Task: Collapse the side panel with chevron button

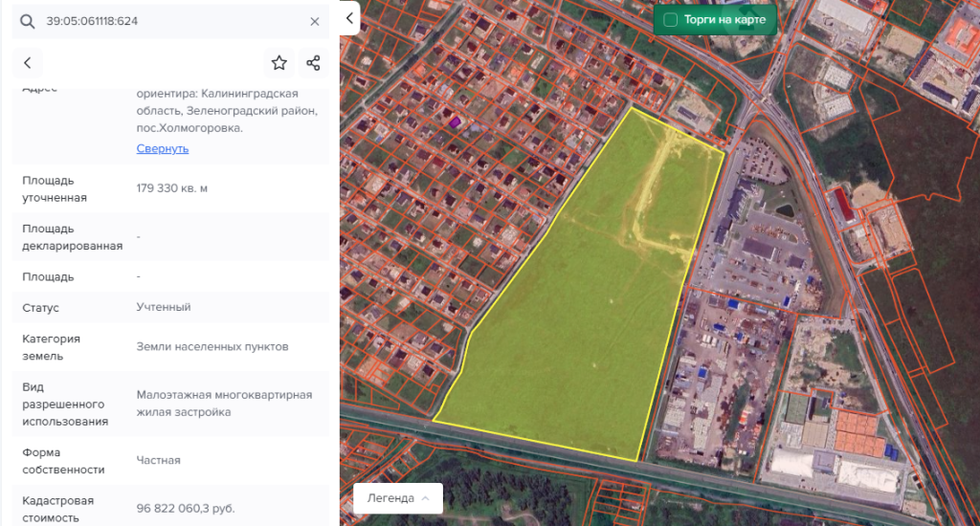Action: pyautogui.click(x=349, y=18)
